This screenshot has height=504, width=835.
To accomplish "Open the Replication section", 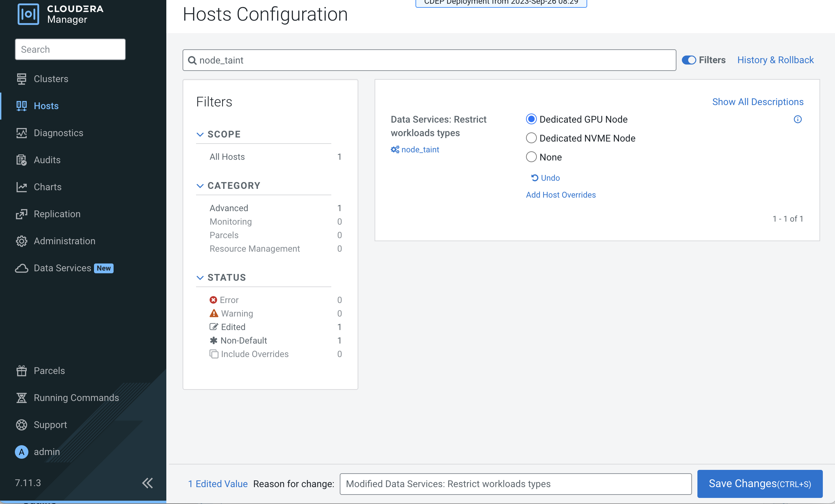I will click(56, 214).
